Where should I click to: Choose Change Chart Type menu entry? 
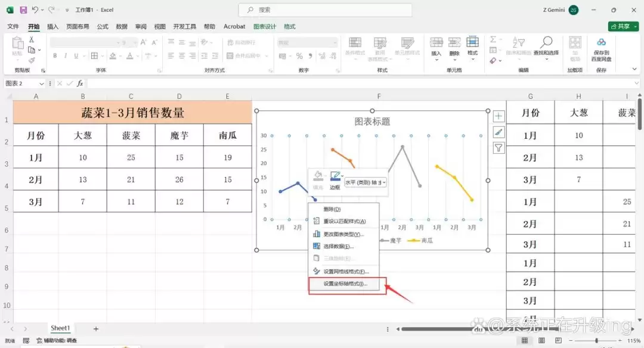coord(344,234)
